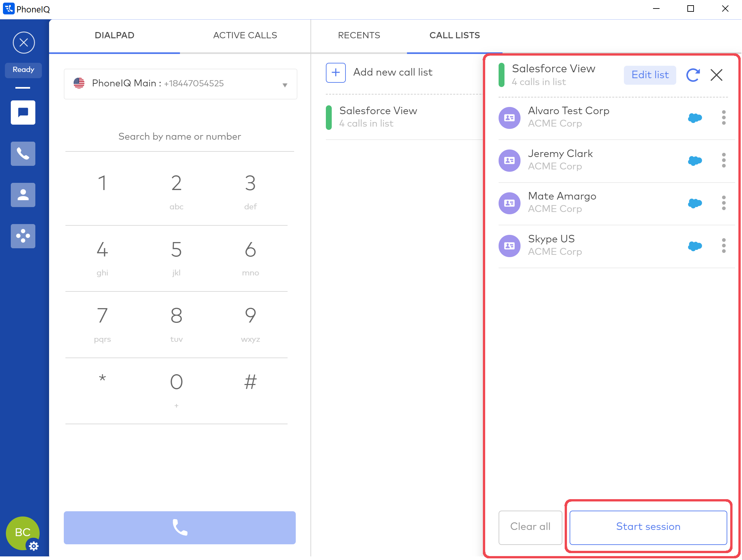This screenshot has width=742, height=560.
Task: Click the phone icon in left sidebar
Action: pos(23,154)
